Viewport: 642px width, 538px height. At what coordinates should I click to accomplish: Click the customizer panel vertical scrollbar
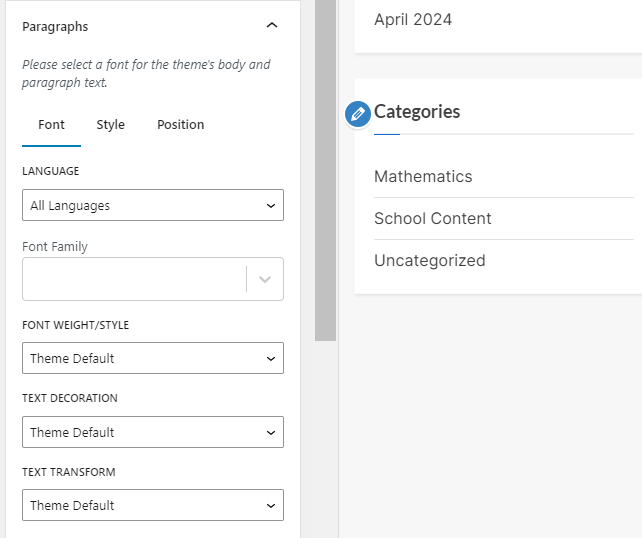tap(325, 170)
